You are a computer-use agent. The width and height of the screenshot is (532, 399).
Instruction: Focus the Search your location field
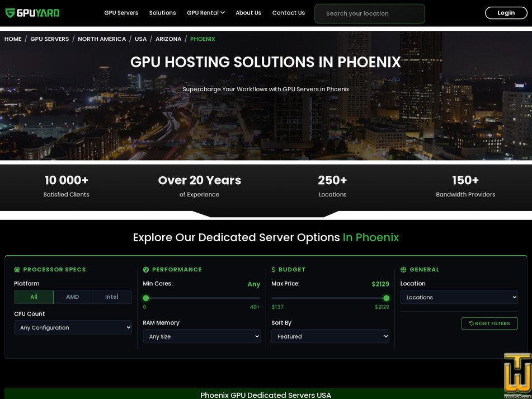coord(369,13)
